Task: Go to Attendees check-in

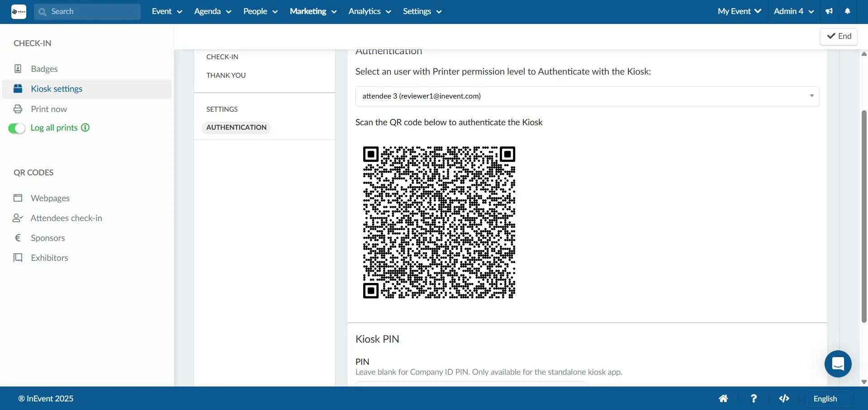Action: click(x=66, y=218)
